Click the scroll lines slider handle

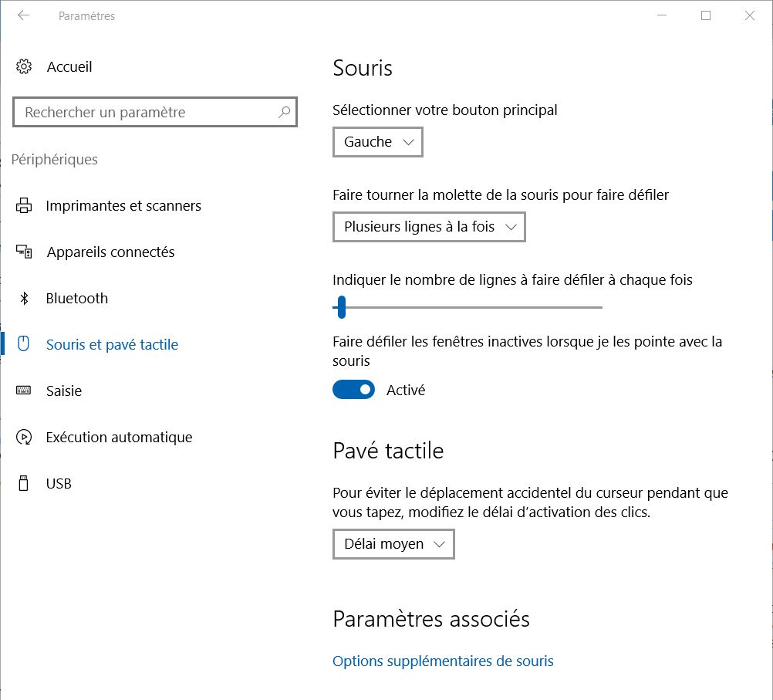[x=341, y=307]
